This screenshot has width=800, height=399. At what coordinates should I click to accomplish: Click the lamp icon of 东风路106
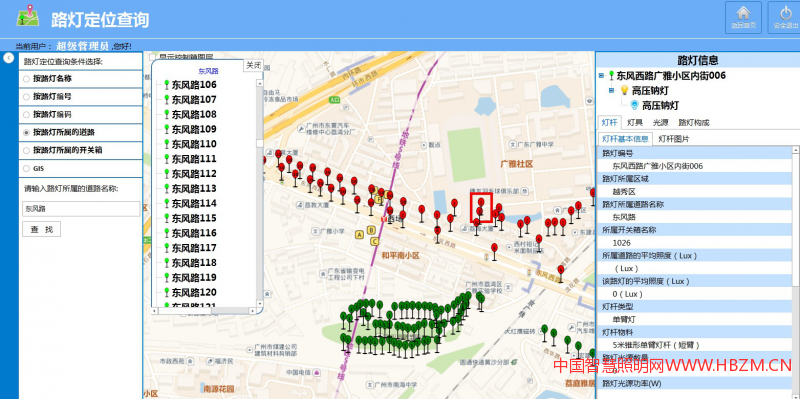pyautogui.click(x=166, y=85)
